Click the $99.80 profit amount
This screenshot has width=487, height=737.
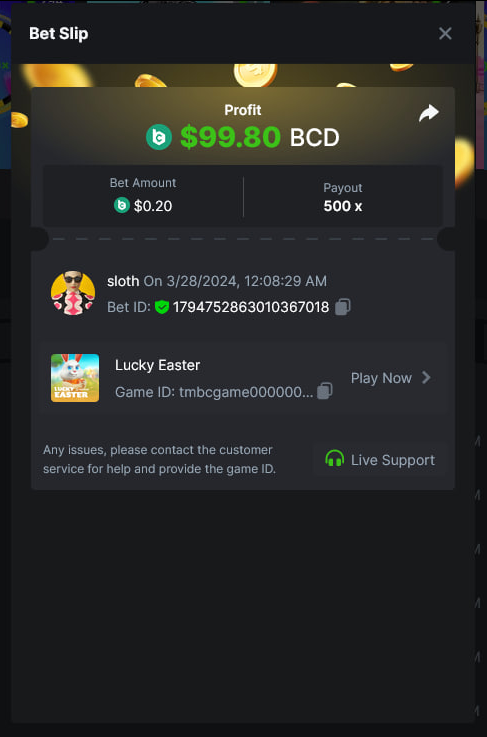pyautogui.click(x=230, y=137)
